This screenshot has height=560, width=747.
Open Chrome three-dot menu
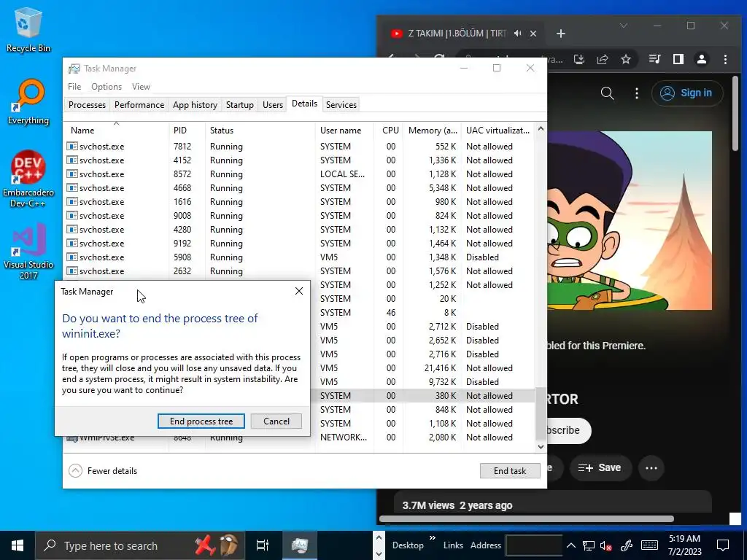pos(725,59)
